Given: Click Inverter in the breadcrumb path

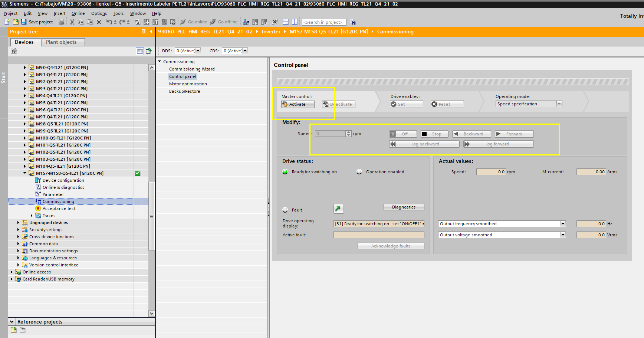Looking at the screenshot, I should click(271, 32).
